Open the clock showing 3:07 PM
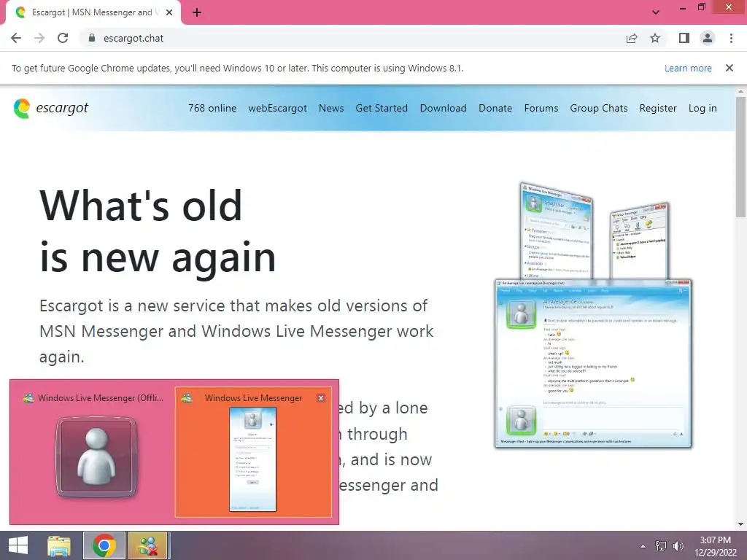The height and width of the screenshot is (560, 747). tap(716, 546)
